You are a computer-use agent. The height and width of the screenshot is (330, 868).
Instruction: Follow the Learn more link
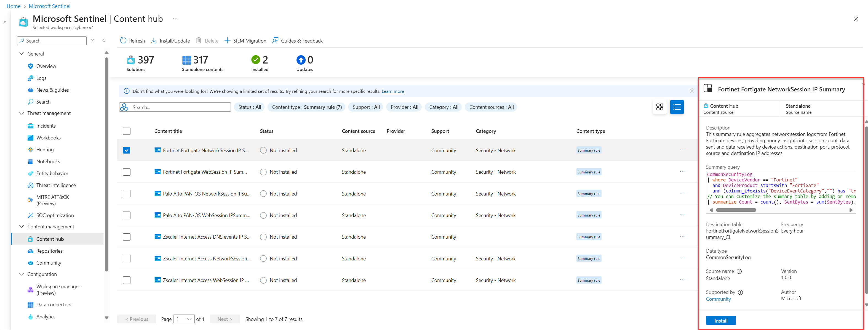(x=392, y=91)
